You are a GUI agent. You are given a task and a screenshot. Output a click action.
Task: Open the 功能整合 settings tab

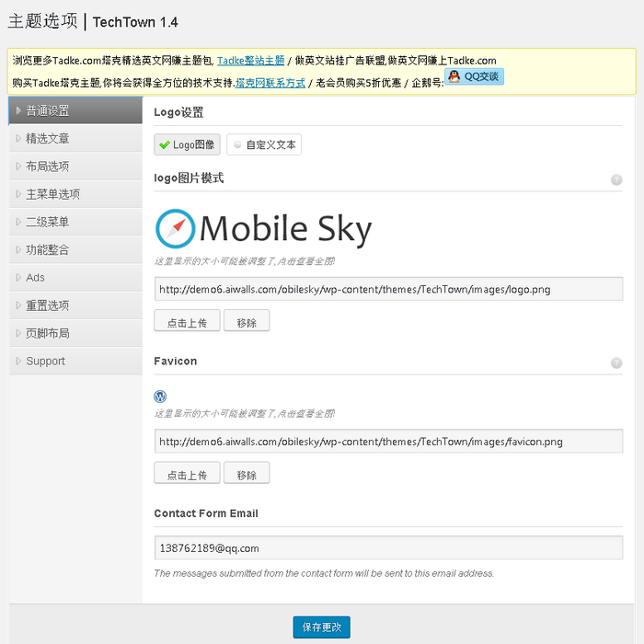tap(48, 249)
